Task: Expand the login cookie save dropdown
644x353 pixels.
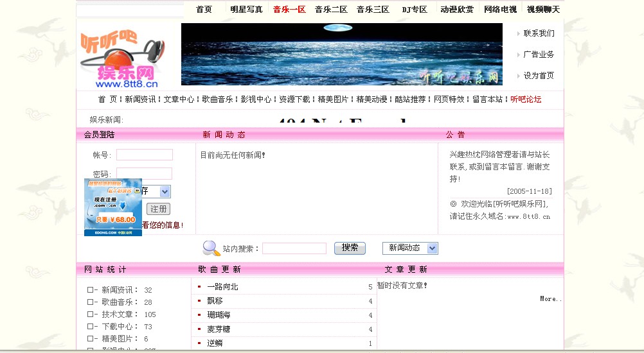Action: (165, 191)
